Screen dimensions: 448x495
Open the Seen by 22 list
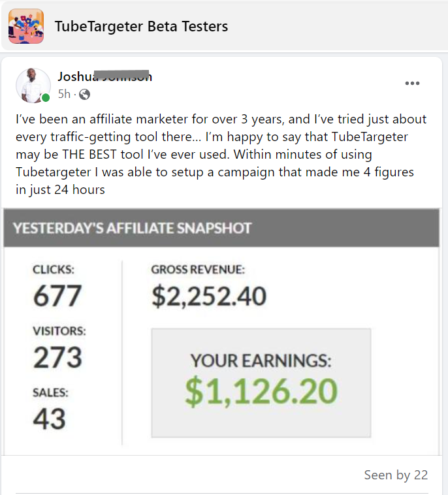pyautogui.click(x=396, y=475)
